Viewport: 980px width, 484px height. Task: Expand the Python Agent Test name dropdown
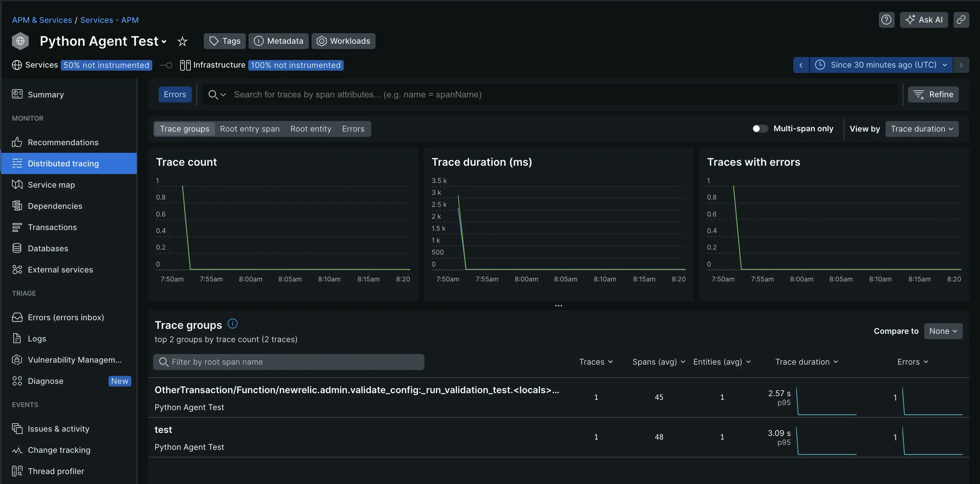point(164,41)
